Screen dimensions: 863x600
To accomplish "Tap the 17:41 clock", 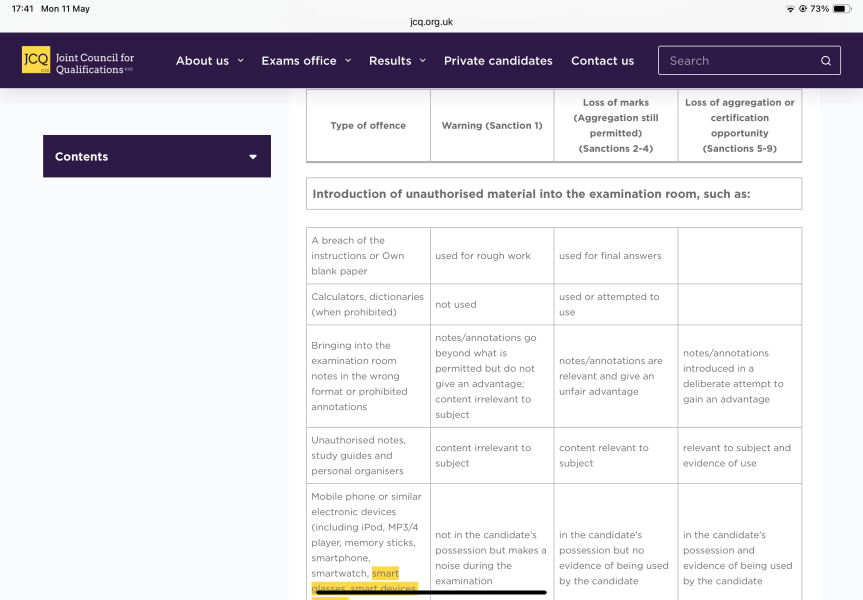I will 23,9.
